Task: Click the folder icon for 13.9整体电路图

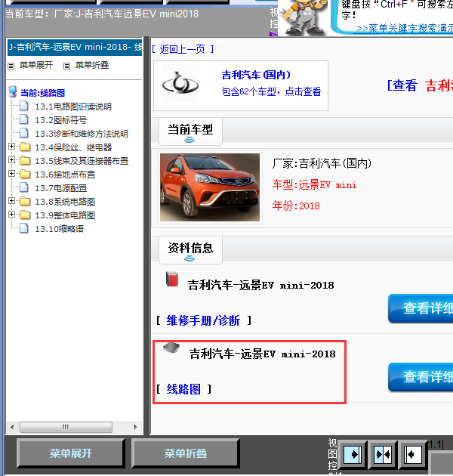Action: pyautogui.click(x=25, y=215)
